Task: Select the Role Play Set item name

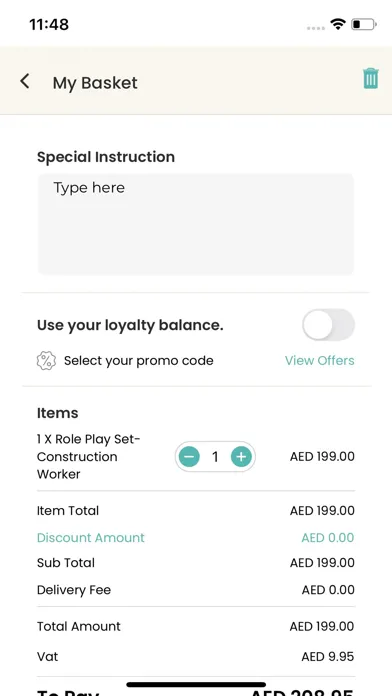Action: (x=88, y=456)
